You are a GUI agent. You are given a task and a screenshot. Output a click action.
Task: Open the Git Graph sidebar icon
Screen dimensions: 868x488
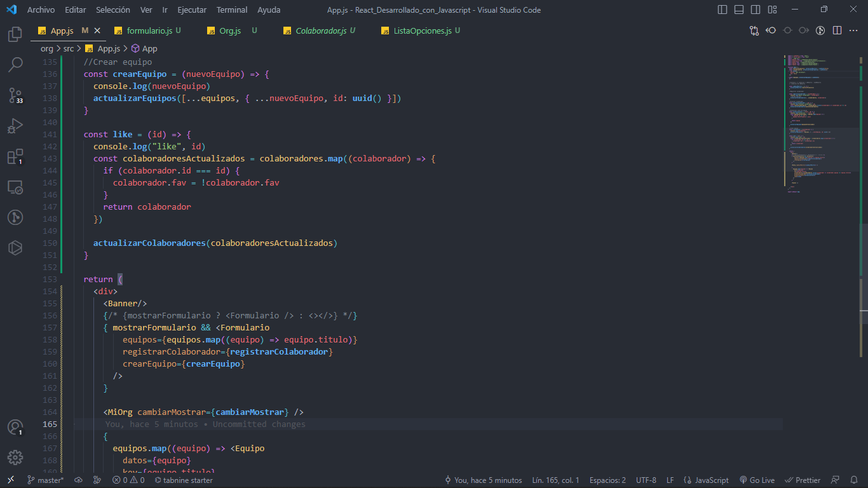click(x=15, y=217)
